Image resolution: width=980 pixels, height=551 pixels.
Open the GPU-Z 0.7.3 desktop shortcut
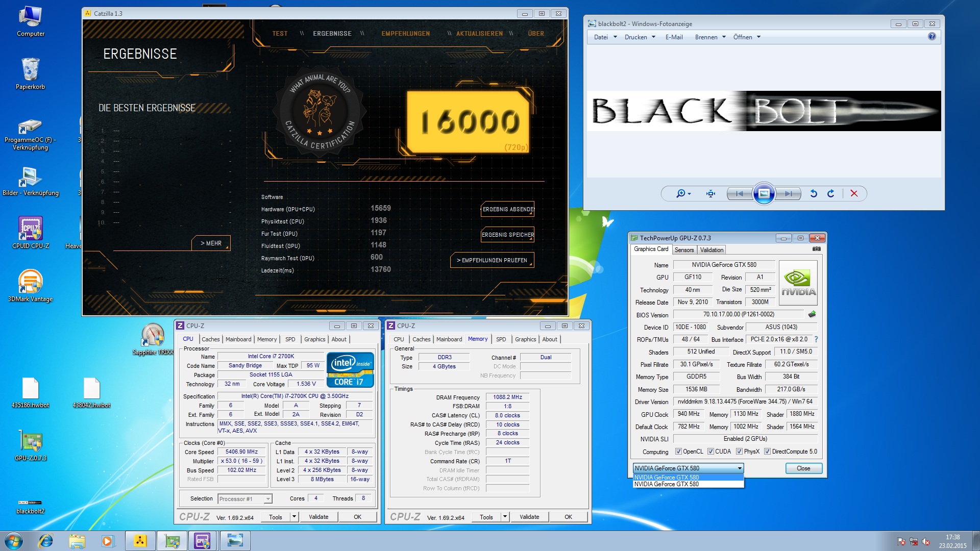point(31,445)
